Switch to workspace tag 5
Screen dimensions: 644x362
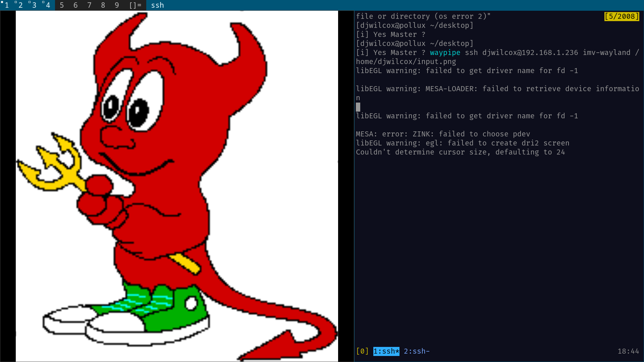[x=62, y=5]
